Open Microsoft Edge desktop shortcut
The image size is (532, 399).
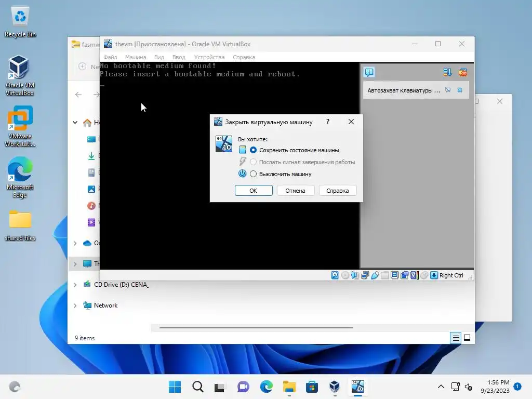coord(20,177)
